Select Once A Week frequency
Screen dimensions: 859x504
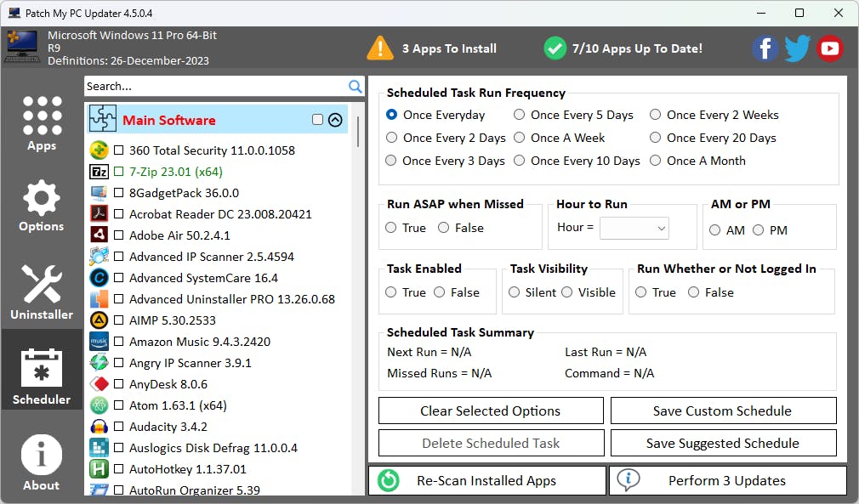click(519, 138)
